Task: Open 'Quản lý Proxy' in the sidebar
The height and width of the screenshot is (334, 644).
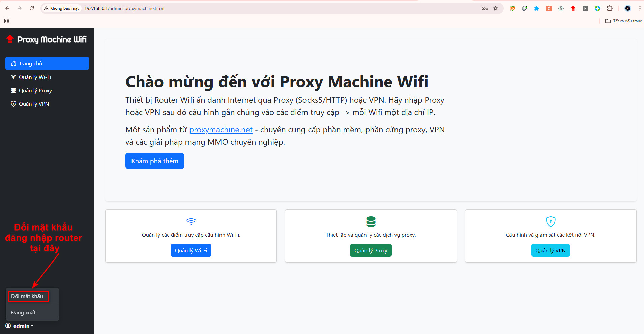Action: 47,90
